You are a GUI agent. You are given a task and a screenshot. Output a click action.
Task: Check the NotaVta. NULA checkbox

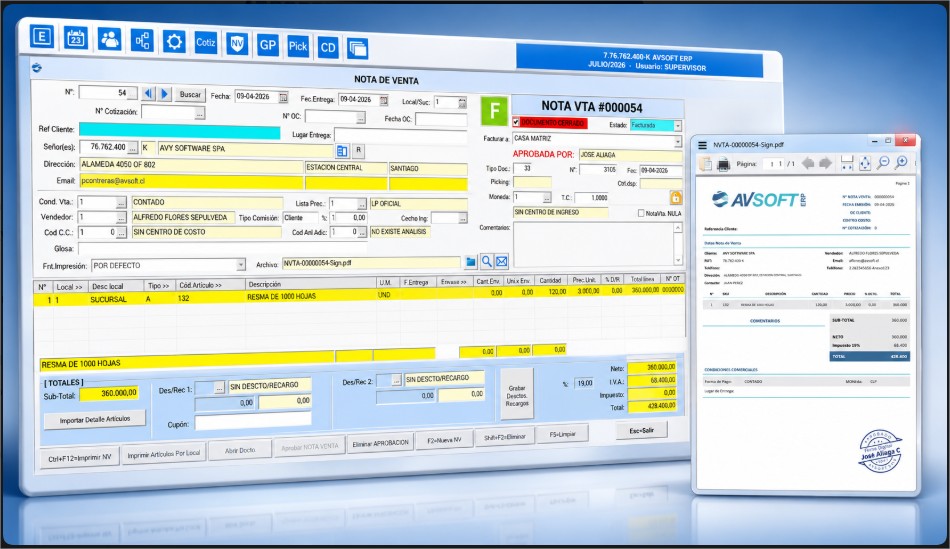click(x=641, y=213)
